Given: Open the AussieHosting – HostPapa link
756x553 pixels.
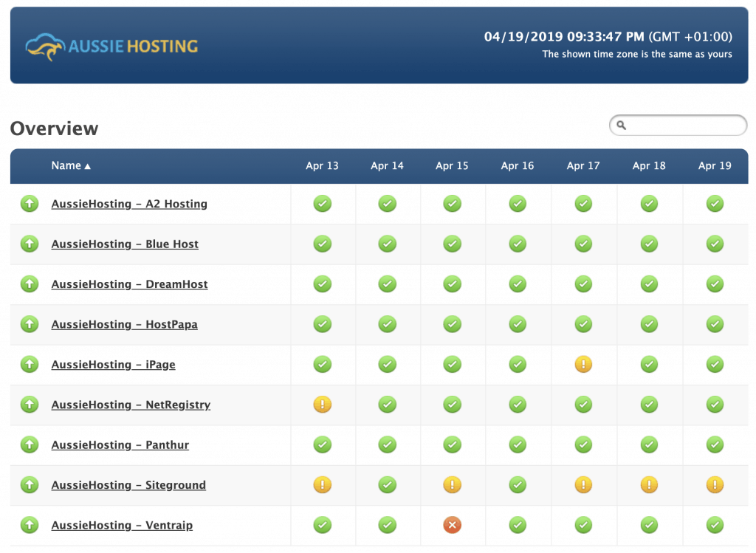Looking at the screenshot, I should 124,324.
